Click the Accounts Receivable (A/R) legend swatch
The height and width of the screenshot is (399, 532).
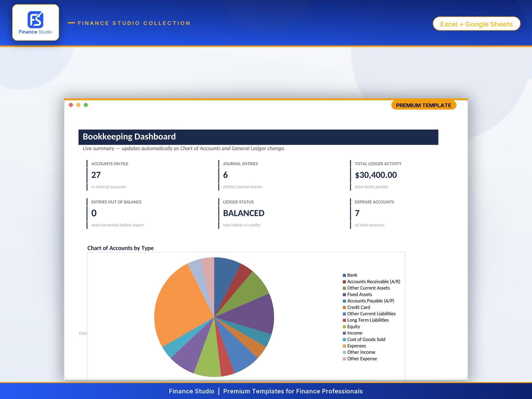pyautogui.click(x=344, y=282)
